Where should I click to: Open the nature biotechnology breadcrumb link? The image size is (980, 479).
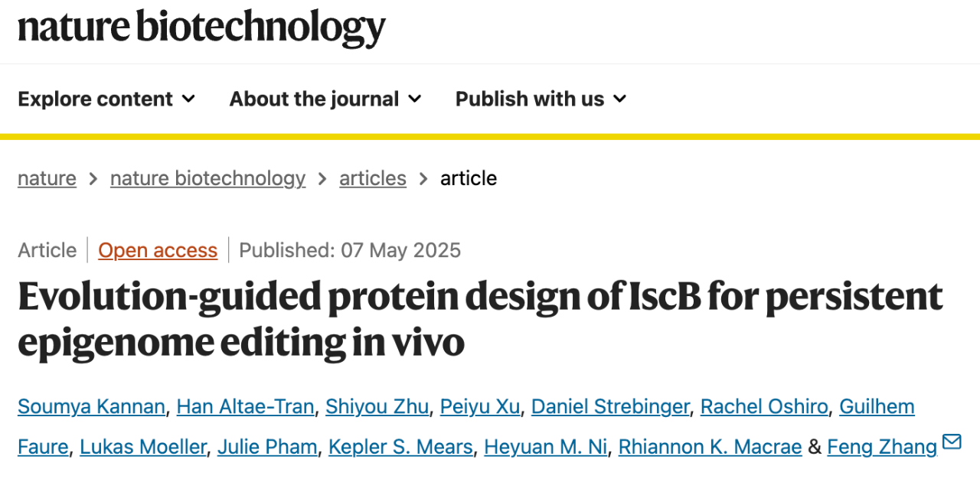coord(207,178)
